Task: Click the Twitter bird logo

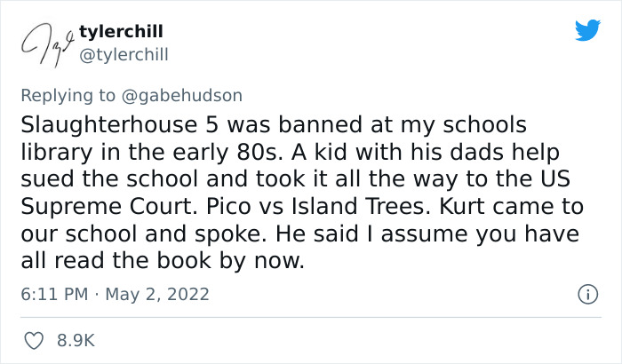Action: [587, 31]
